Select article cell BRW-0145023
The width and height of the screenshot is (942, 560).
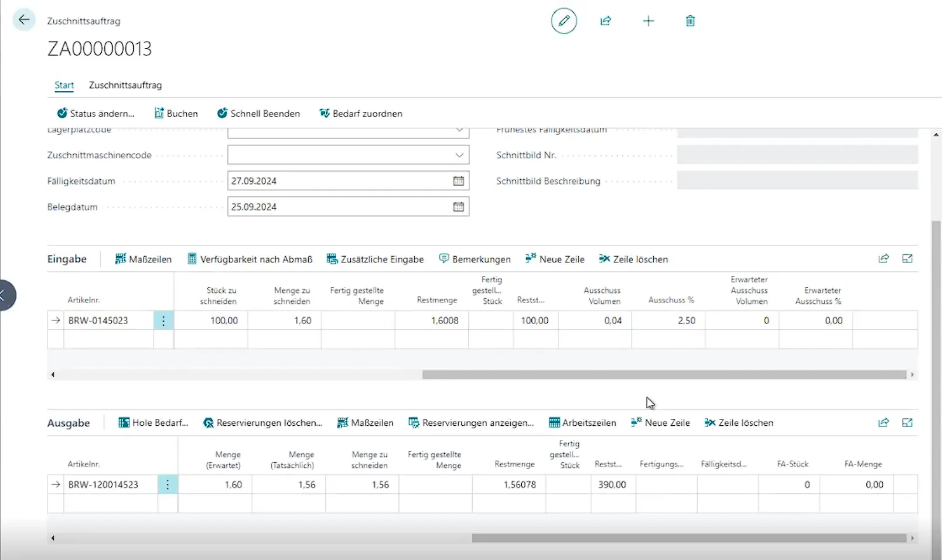pyautogui.click(x=108, y=320)
